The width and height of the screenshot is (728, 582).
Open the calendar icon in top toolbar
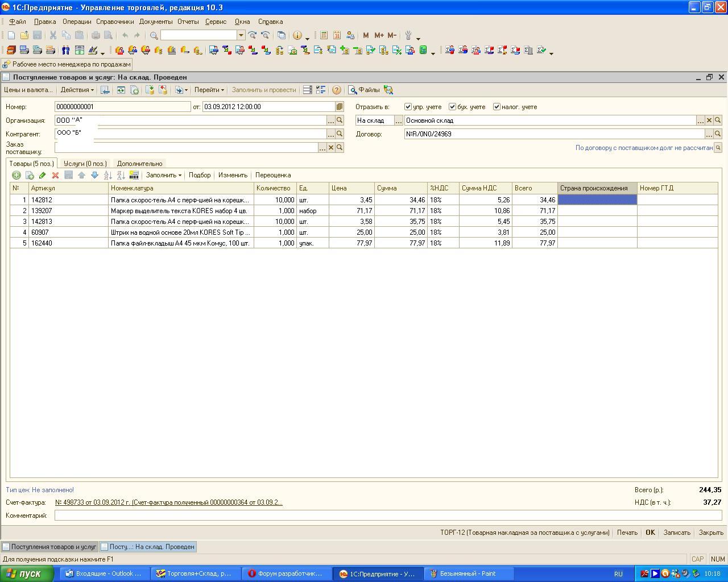coord(337,35)
